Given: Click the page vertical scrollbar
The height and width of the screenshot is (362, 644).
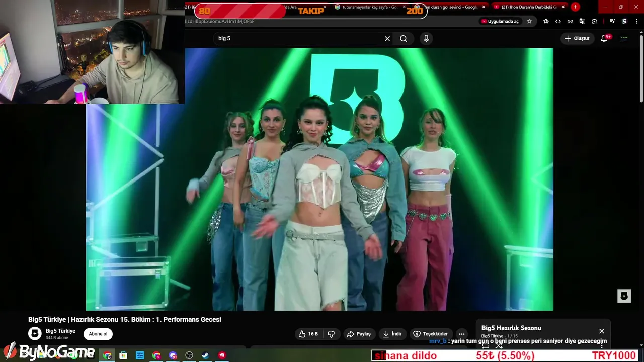Looking at the screenshot, I should 641,68.
